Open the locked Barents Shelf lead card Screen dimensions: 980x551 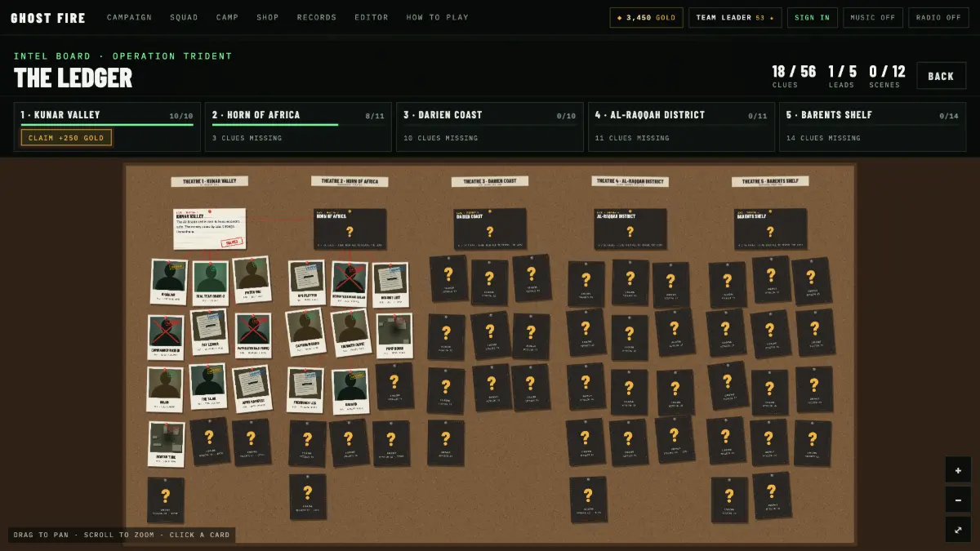[x=770, y=229]
